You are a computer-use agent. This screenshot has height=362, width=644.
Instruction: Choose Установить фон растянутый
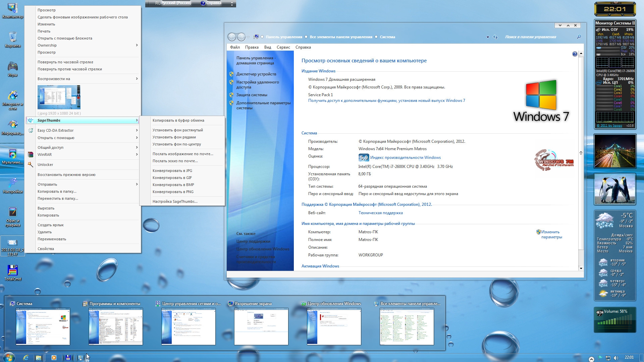tap(182, 130)
